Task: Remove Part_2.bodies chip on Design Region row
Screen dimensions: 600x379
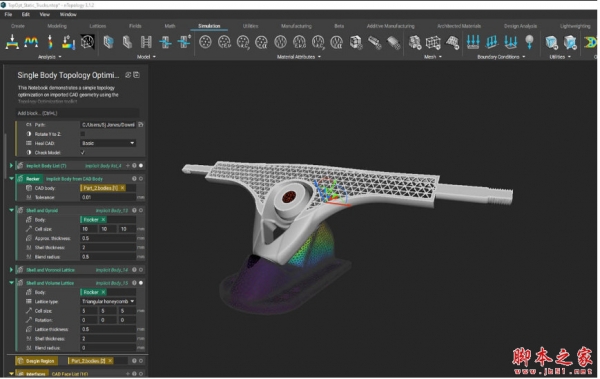Action: click(x=110, y=361)
